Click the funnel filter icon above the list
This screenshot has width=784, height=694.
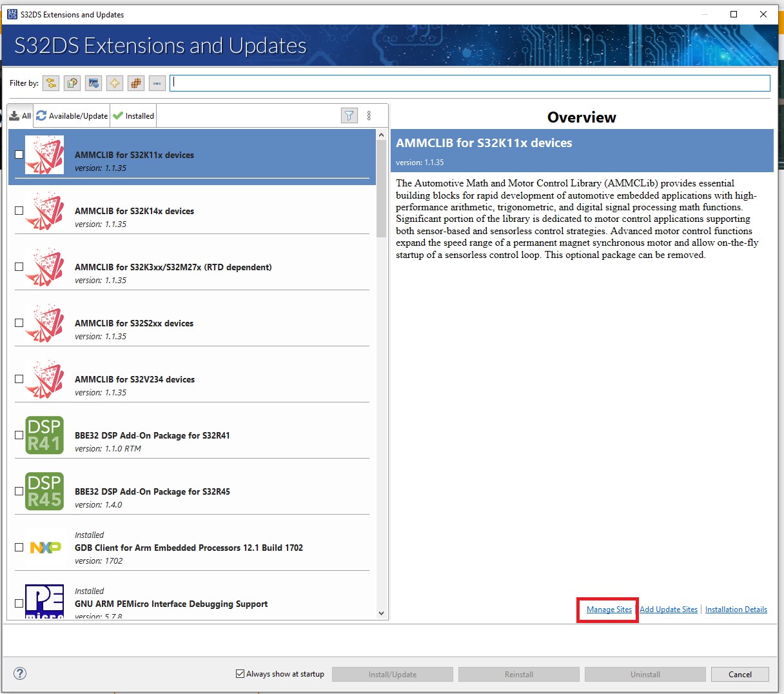(349, 115)
